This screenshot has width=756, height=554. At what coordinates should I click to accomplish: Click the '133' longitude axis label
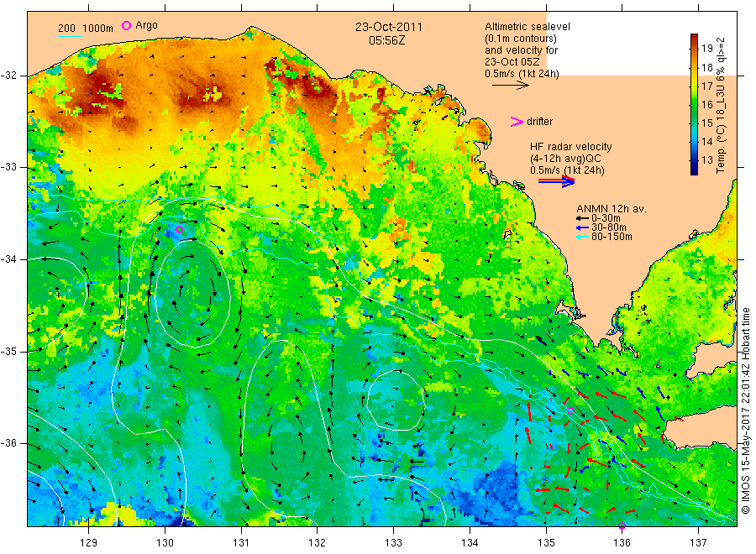coord(393,542)
